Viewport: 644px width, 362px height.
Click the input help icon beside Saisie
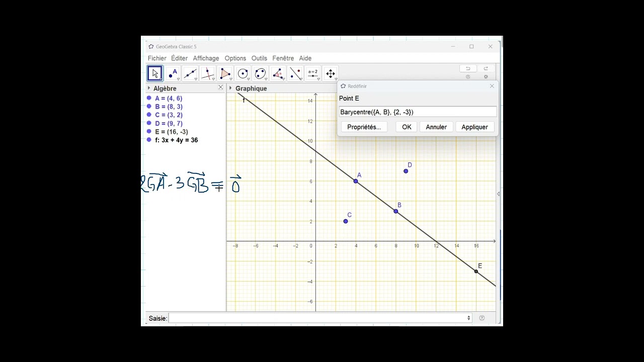[x=482, y=318]
